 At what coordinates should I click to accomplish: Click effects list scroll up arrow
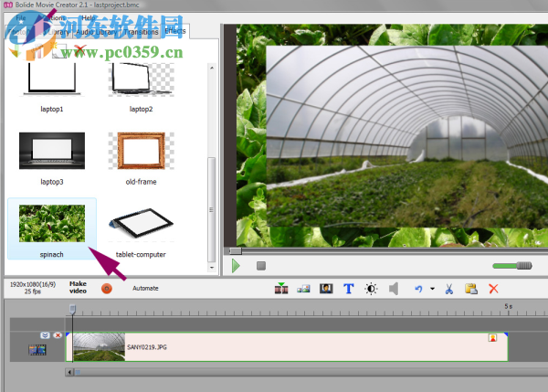pos(212,68)
